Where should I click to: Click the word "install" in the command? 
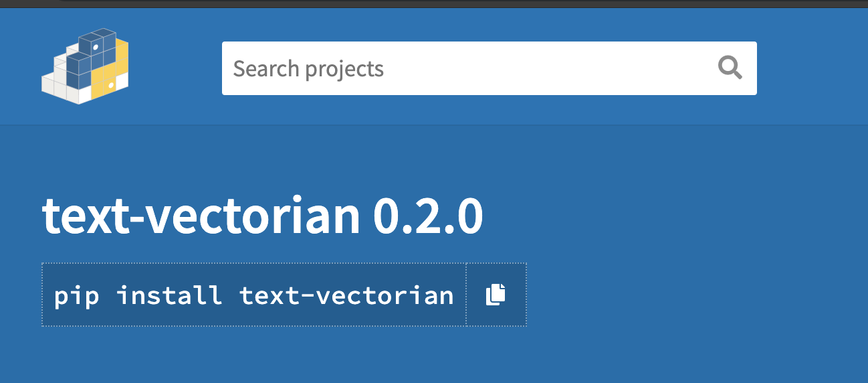(170, 295)
